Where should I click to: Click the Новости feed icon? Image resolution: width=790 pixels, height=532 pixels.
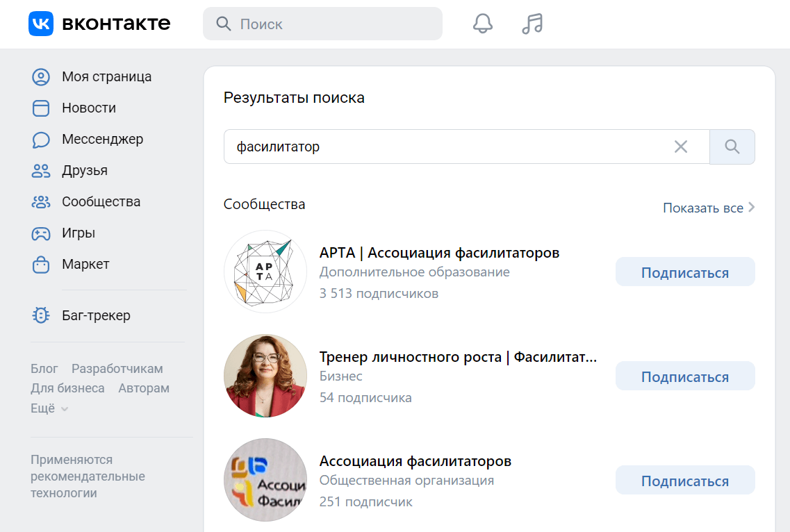click(x=41, y=108)
